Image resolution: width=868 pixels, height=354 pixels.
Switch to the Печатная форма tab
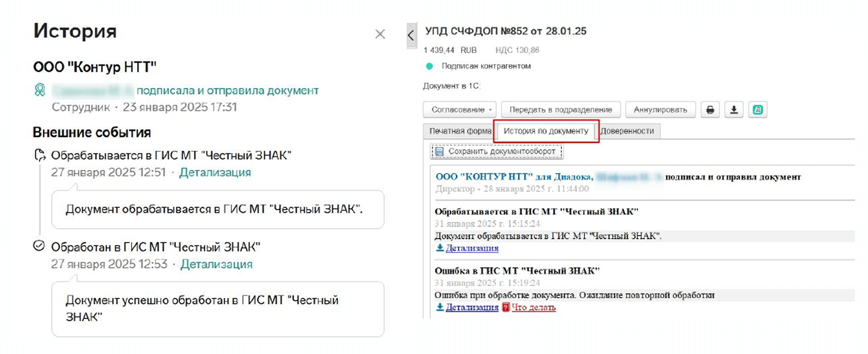pos(460,131)
